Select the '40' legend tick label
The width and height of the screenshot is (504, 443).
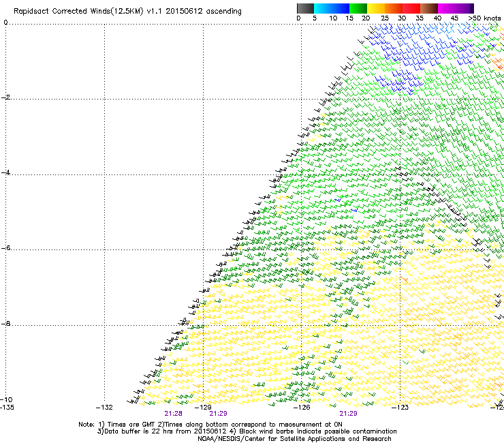point(437,18)
